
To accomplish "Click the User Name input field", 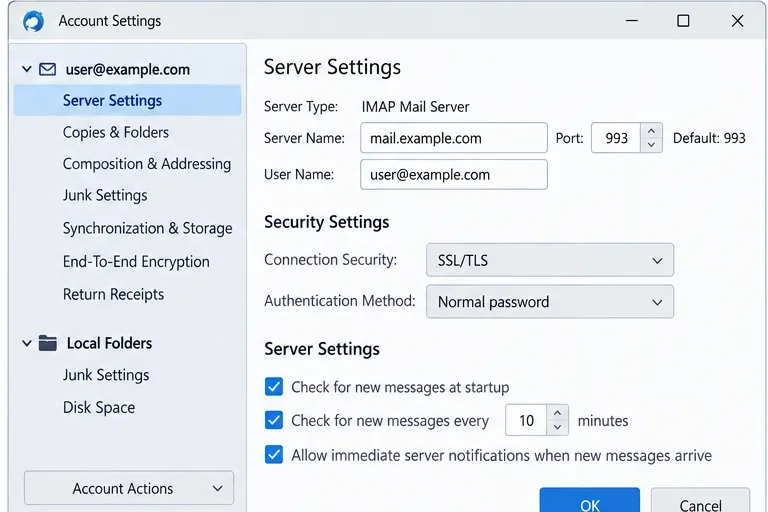I will pos(454,174).
